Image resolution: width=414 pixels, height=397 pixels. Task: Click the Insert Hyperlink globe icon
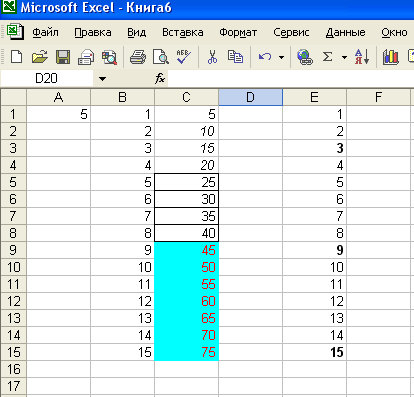coord(305,57)
